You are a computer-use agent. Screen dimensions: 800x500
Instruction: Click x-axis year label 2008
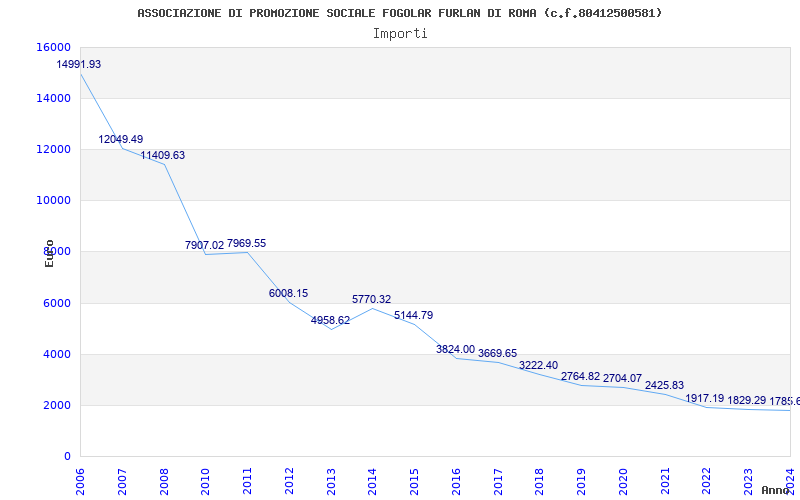164,482
